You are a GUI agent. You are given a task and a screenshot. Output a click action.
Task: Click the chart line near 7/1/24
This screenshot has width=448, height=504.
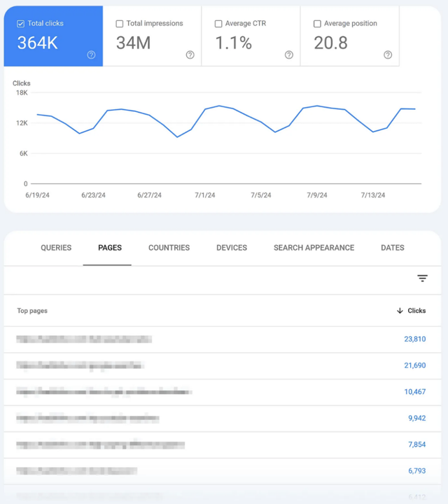tap(206, 109)
